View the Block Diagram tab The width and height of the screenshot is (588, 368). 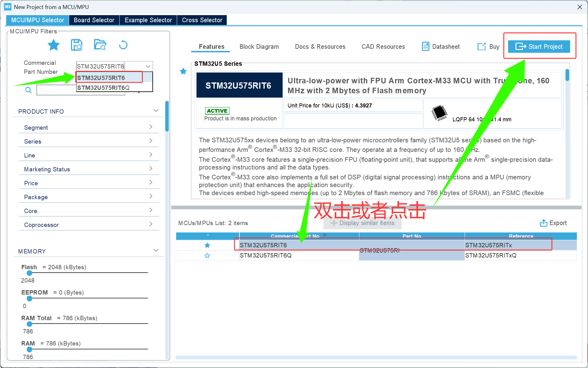click(259, 47)
